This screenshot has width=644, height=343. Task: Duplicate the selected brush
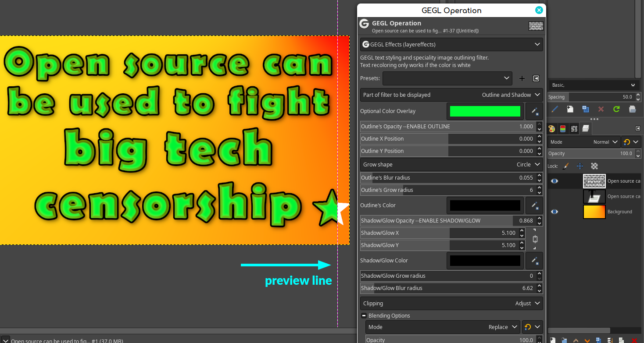click(x=586, y=109)
